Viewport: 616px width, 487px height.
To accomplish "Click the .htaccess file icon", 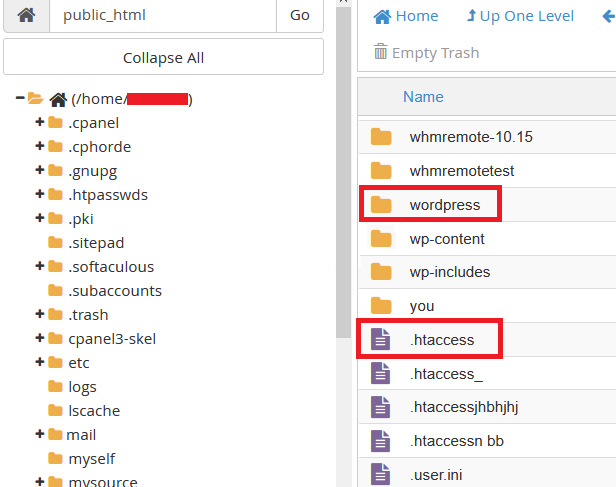I will coord(381,340).
